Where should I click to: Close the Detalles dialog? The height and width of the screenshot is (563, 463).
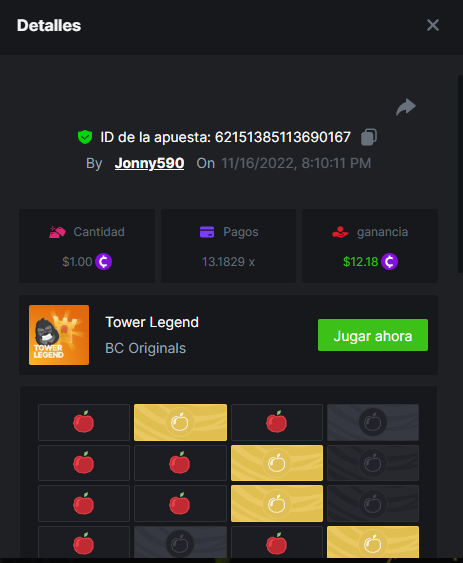point(433,25)
